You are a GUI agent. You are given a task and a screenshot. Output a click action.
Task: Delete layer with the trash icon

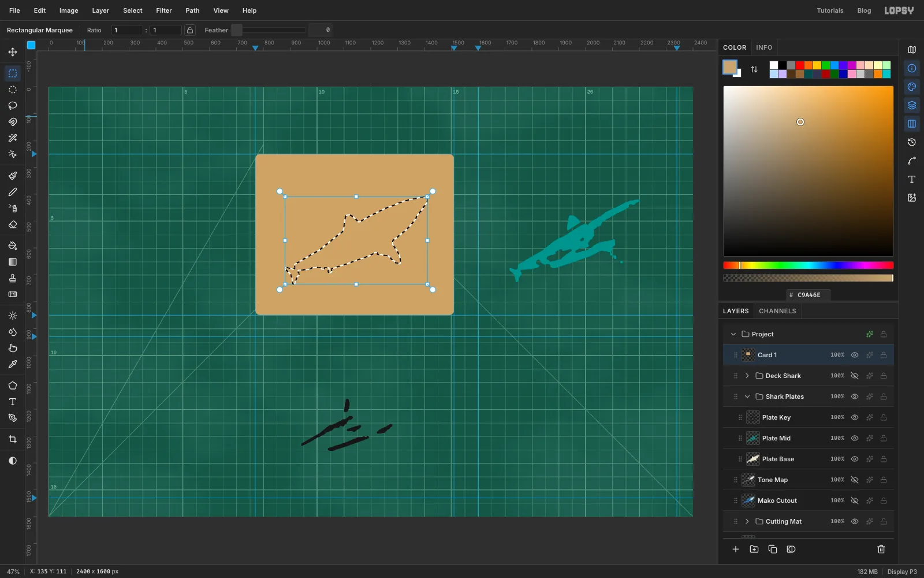(881, 549)
